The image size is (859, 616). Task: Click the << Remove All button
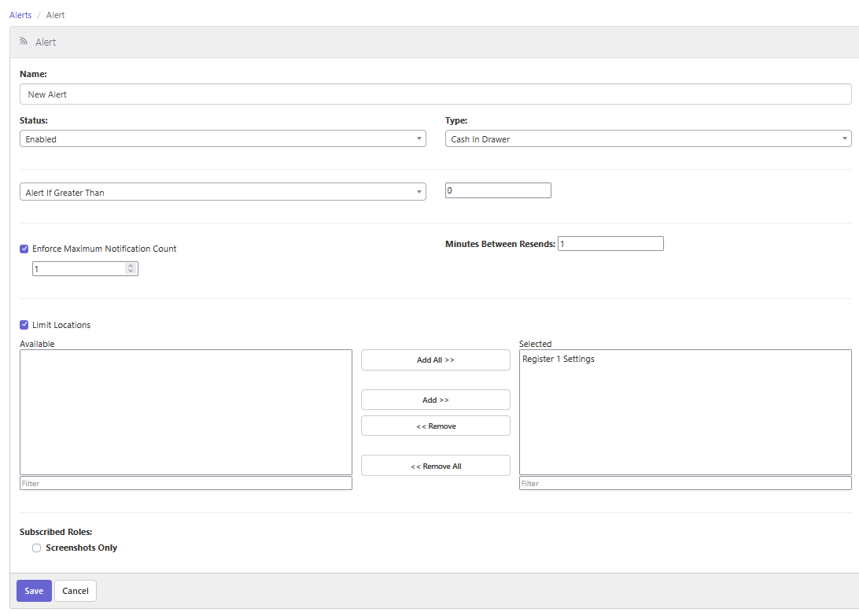pos(436,466)
